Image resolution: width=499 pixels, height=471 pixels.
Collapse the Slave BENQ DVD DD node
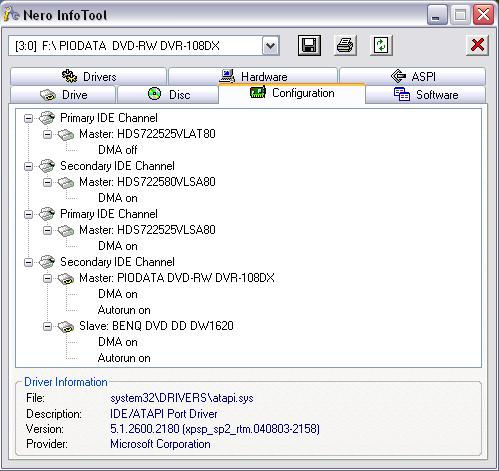pos(48,326)
